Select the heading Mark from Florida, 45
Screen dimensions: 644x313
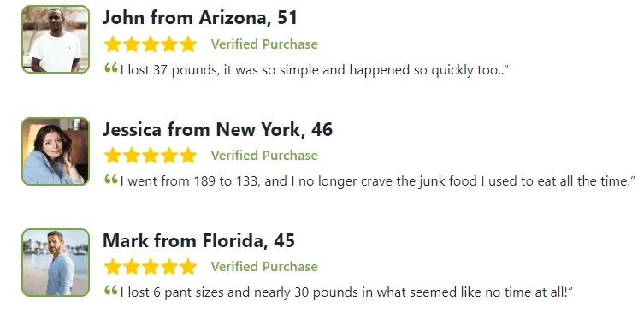pos(198,240)
